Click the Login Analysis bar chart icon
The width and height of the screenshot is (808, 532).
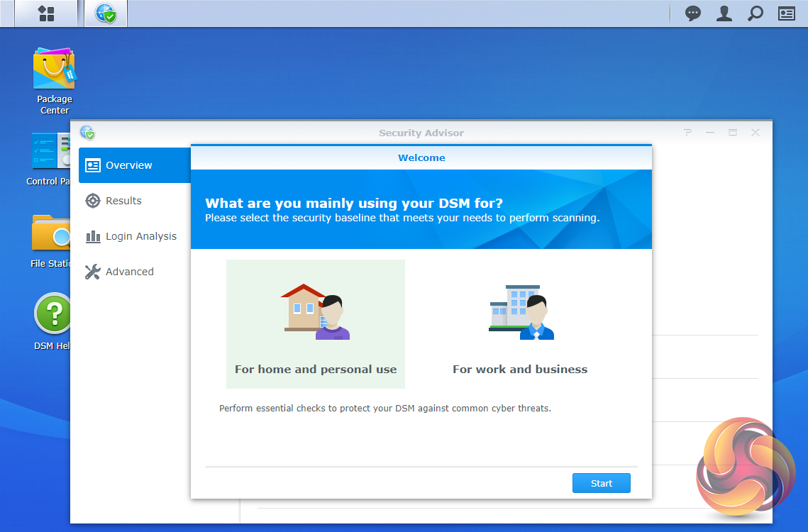coord(93,236)
